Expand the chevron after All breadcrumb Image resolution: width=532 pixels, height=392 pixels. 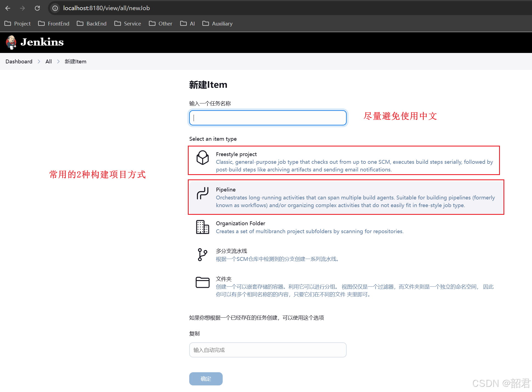pyautogui.click(x=58, y=61)
